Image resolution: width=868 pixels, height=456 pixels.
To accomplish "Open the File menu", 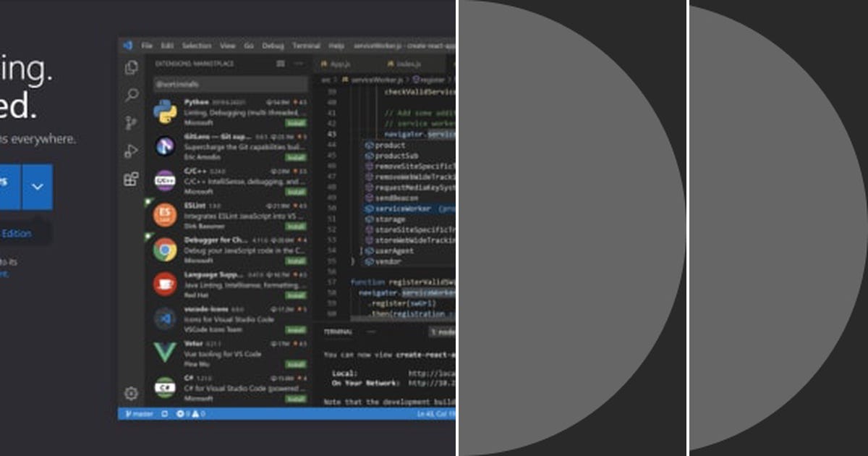I will click(x=147, y=46).
